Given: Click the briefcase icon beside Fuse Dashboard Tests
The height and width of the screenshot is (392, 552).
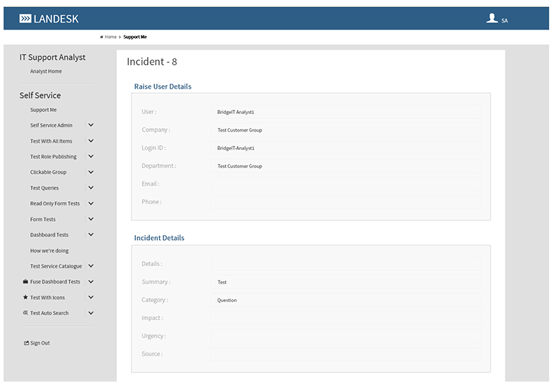Looking at the screenshot, I should (x=25, y=282).
